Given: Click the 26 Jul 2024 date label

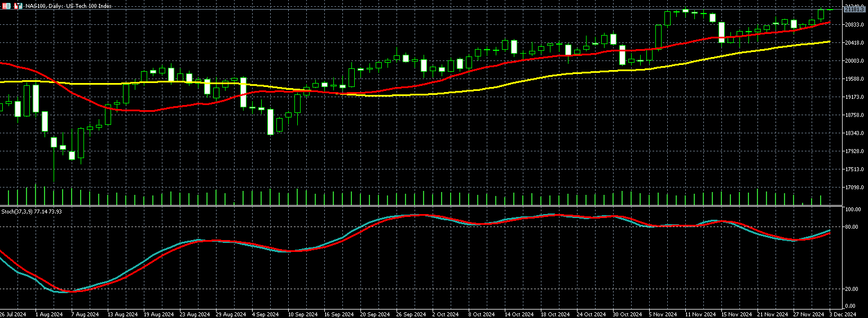Looking at the screenshot, I should pyautogui.click(x=14, y=314).
